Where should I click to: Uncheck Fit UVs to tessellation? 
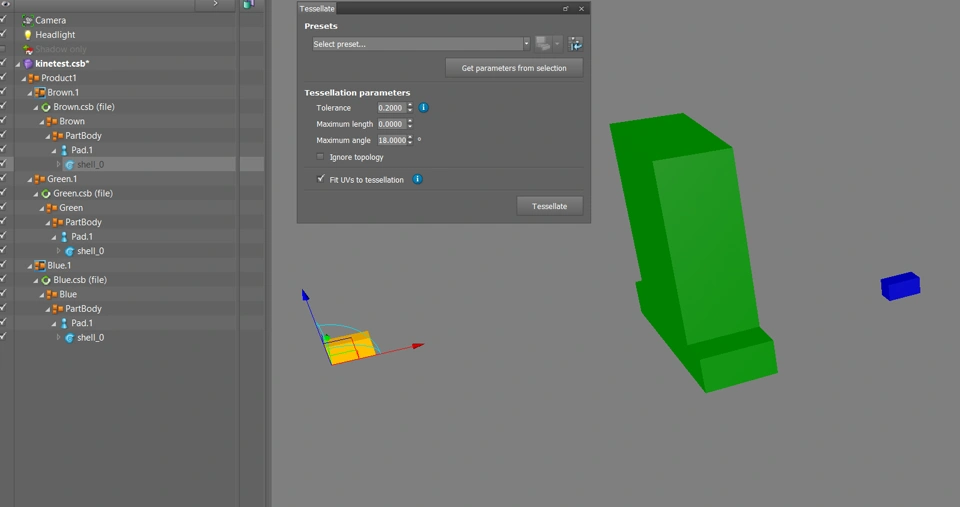pos(321,180)
